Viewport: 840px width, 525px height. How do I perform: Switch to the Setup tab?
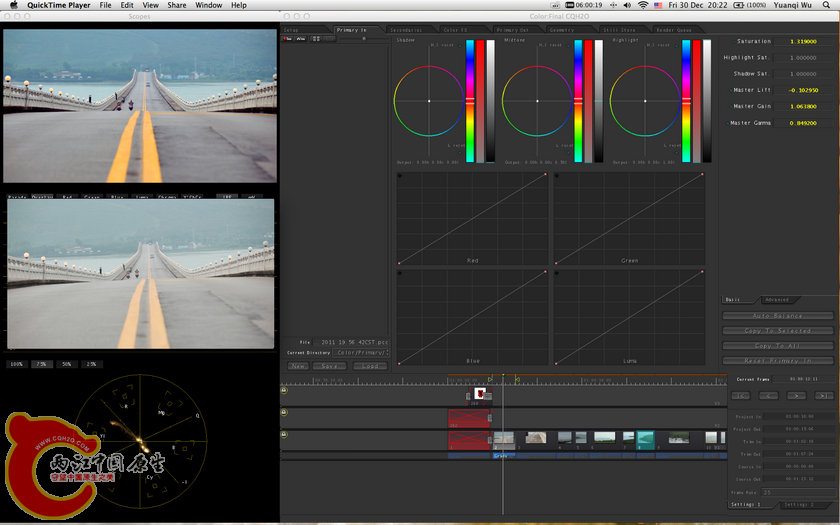(x=304, y=30)
